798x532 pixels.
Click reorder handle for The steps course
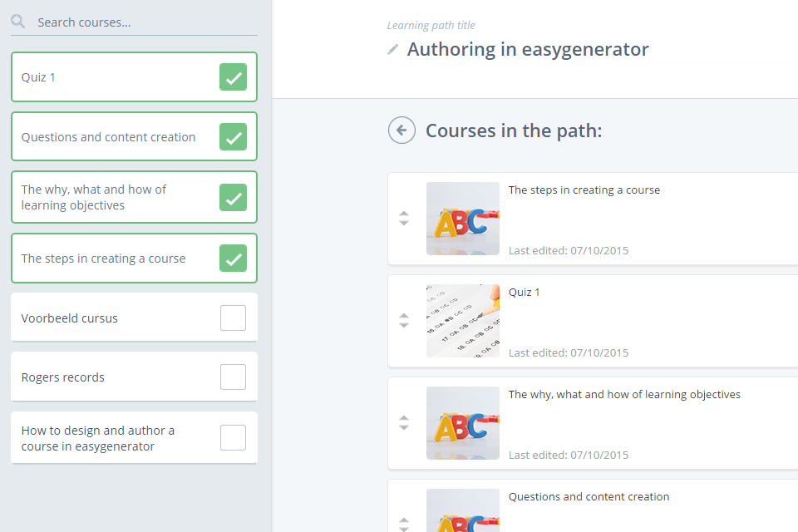coord(404,218)
